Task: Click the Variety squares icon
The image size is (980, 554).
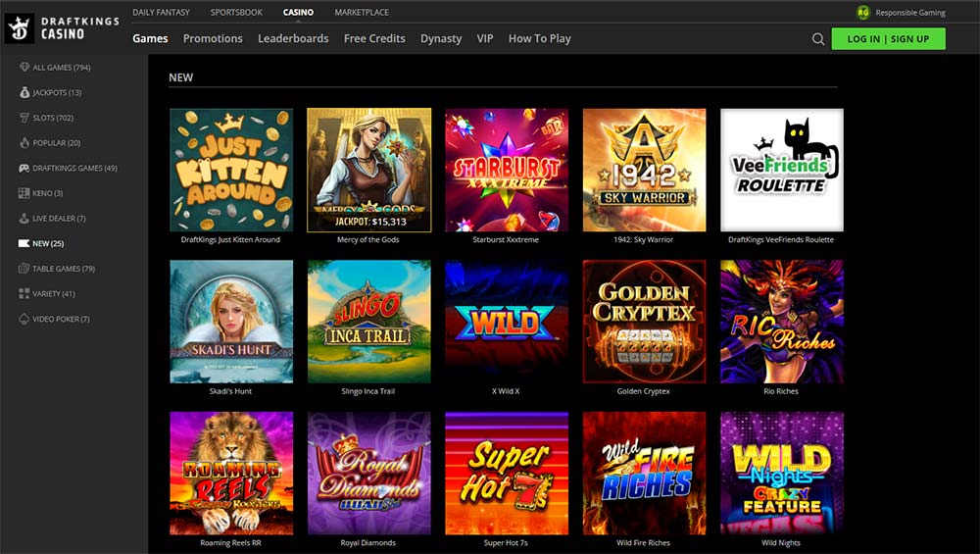Action: pos(24,293)
